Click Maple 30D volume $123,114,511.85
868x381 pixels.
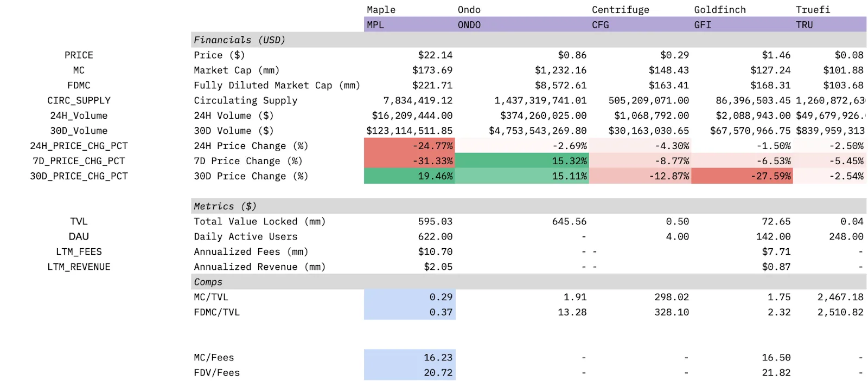coord(410,131)
